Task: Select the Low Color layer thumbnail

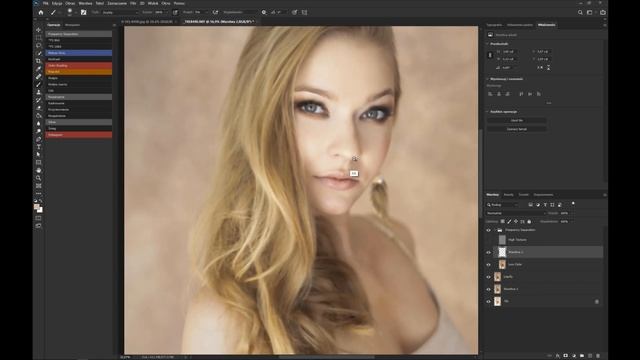Action: point(502,264)
